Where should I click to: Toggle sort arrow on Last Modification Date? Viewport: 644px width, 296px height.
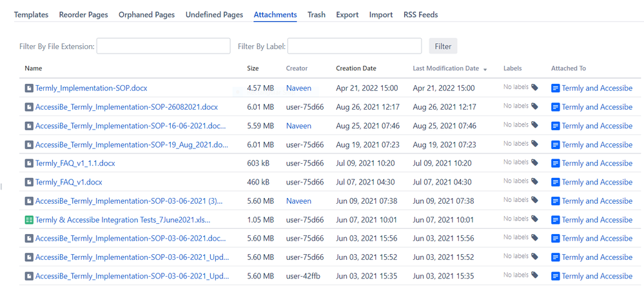tap(485, 70)
